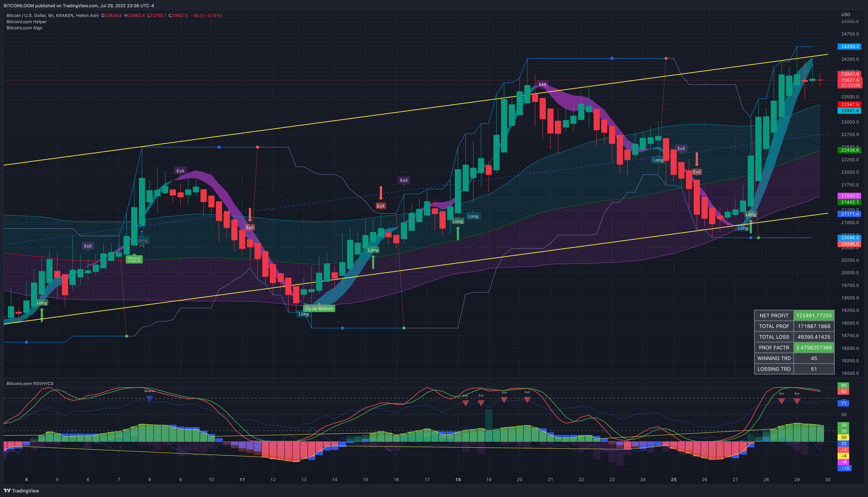Click the blue 71 oscillator tag
The image size is (868, 497).
coord(844,403)
